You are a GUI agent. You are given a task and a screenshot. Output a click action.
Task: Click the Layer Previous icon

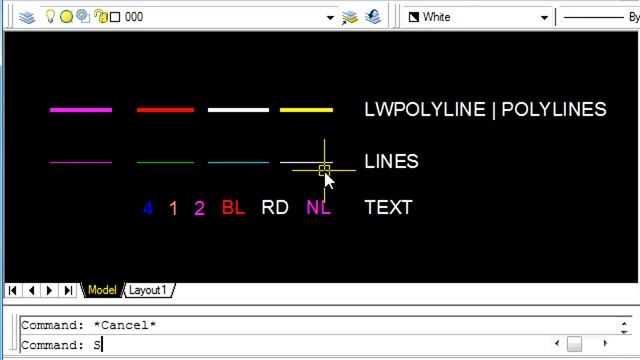pos(373,17)
